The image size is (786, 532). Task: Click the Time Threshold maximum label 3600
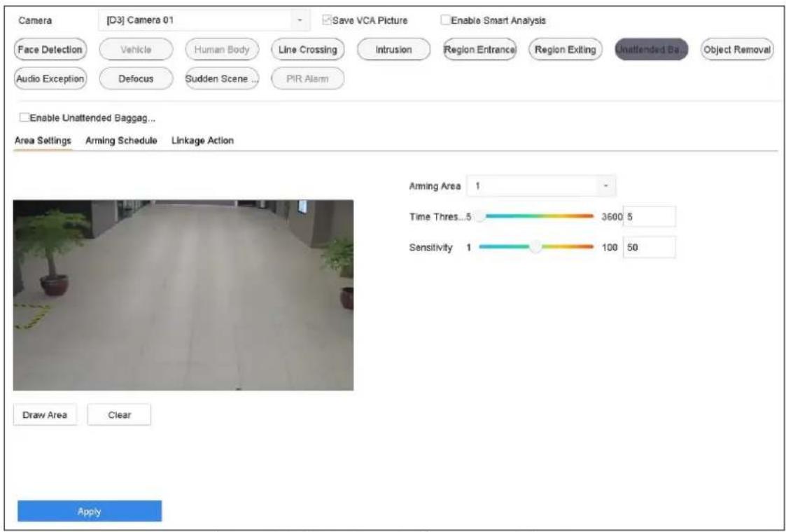click(x=612, y=217)
